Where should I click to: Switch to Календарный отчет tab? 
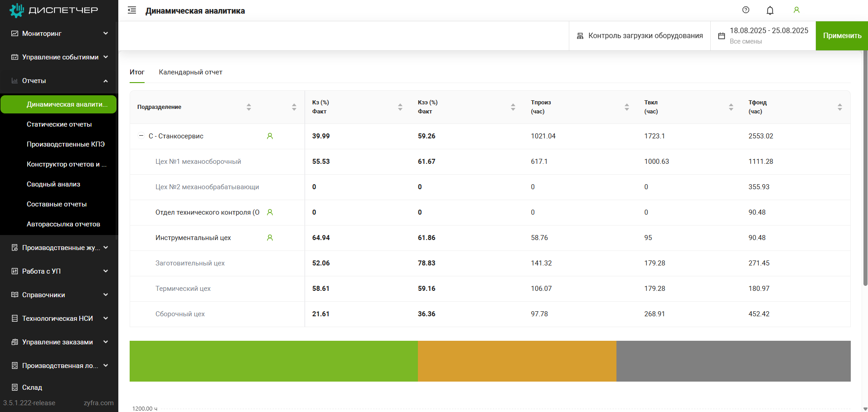click(x=190, y=72)
